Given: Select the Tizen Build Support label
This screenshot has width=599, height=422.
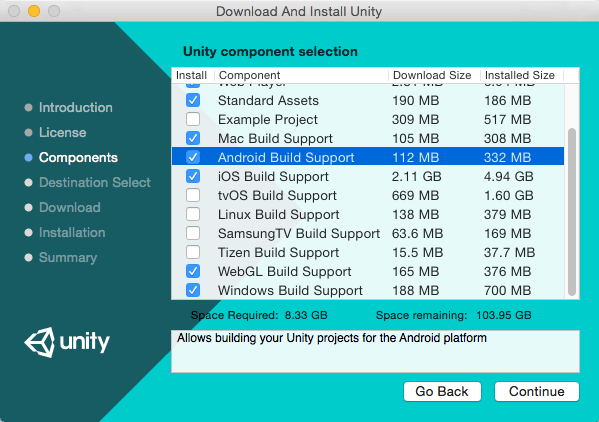Looking at the screenshot, I should point(278,252).
